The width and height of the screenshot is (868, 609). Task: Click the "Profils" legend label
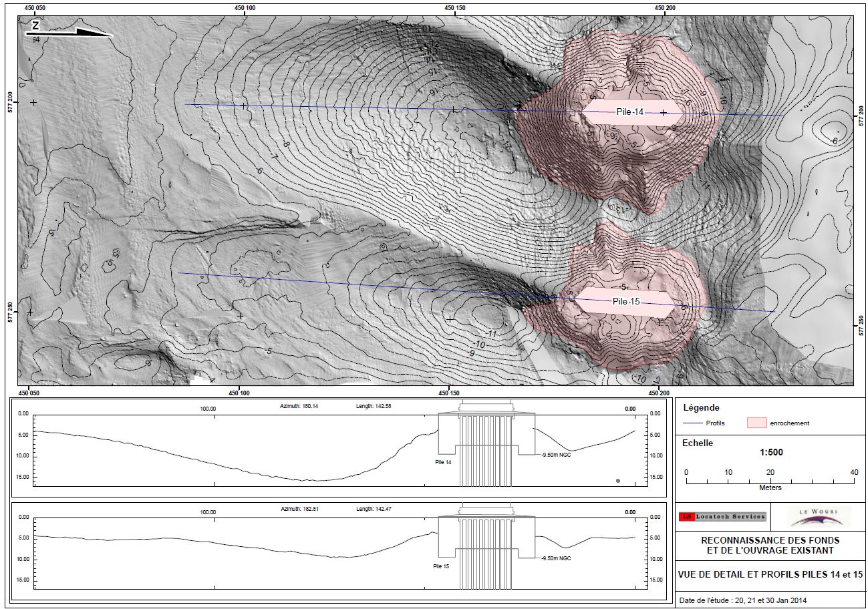716,423
